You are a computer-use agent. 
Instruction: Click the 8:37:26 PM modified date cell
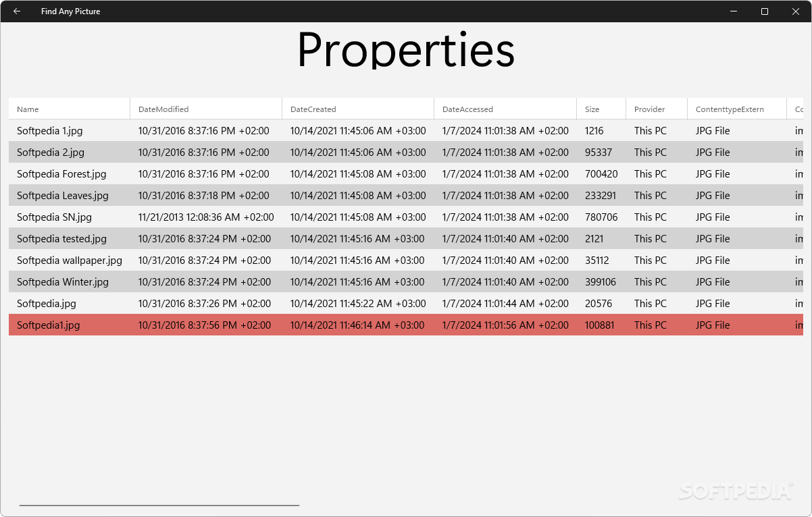(205, 304)
